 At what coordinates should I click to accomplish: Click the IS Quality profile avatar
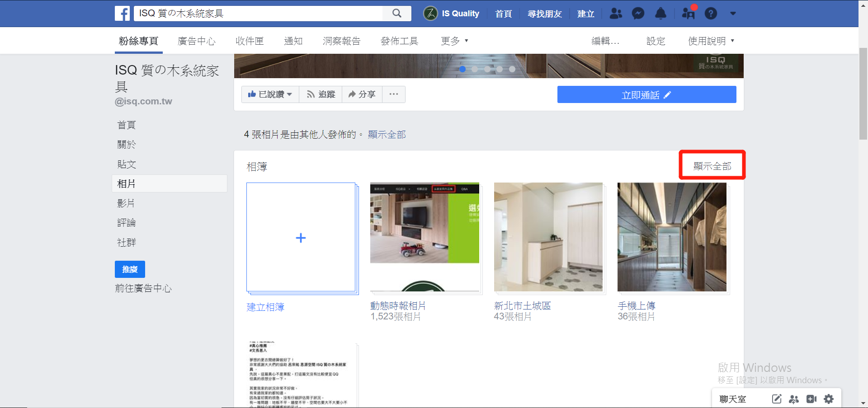pyautogui.click(x=430, y=14)
